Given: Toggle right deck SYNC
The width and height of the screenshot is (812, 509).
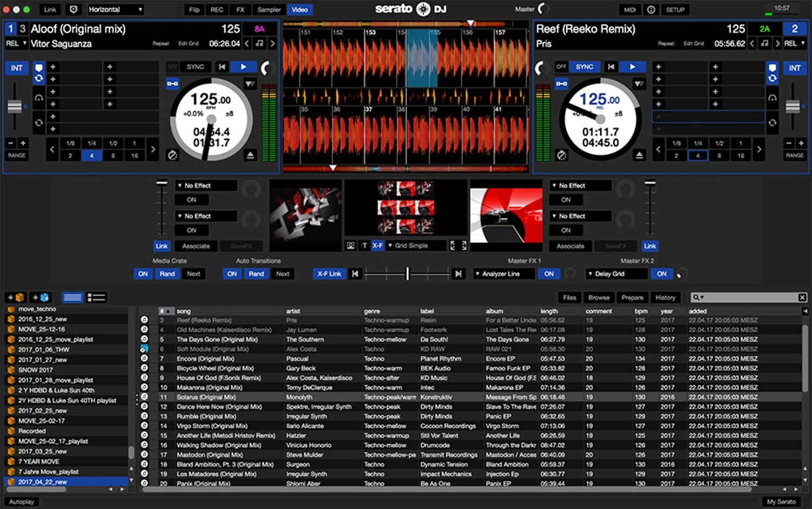Looking at the screenshot, I should click(x=585, y=67).
